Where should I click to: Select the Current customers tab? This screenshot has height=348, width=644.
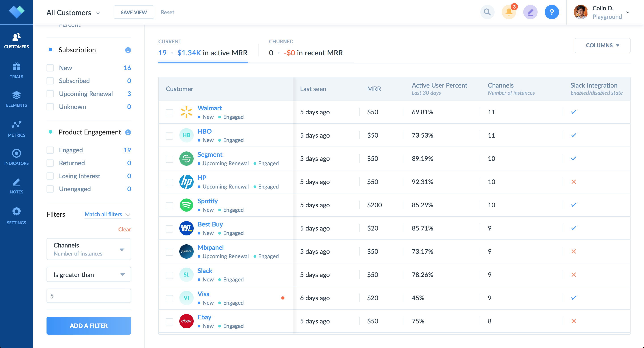[x=203, y=49]
